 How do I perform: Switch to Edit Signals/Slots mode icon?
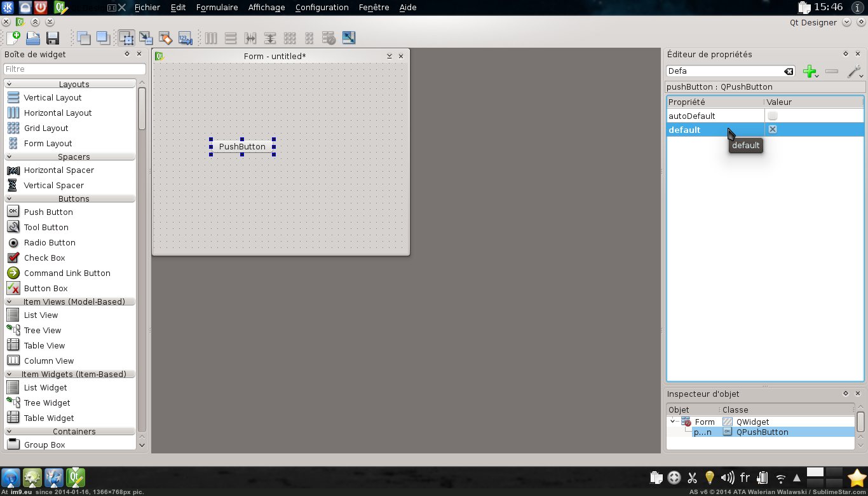146,38
